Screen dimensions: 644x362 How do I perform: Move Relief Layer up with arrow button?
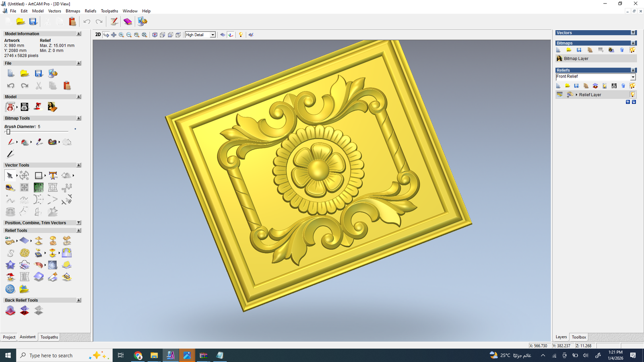[628, 102]
